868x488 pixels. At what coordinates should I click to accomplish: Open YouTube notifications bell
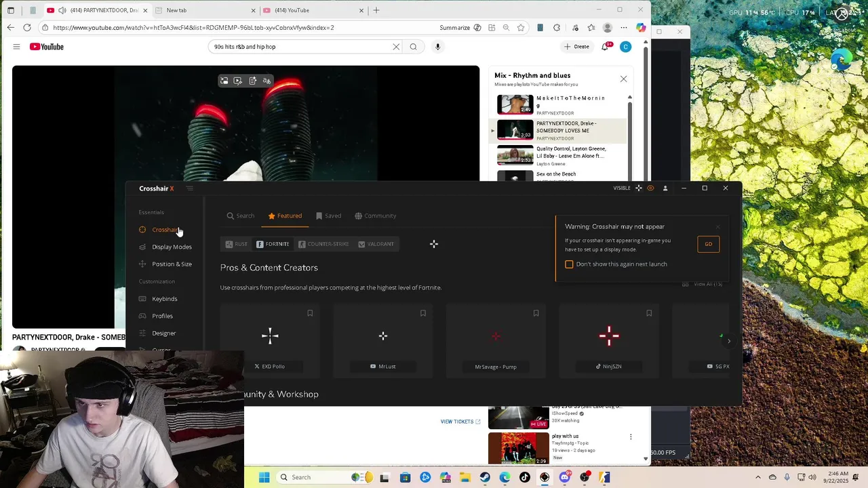click(x=605, y=47)
